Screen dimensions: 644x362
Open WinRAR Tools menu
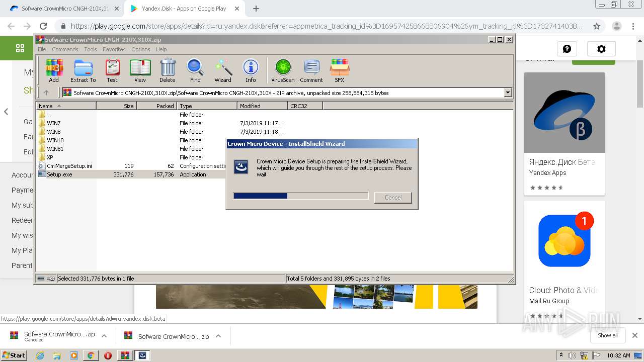tap(91, 49)
